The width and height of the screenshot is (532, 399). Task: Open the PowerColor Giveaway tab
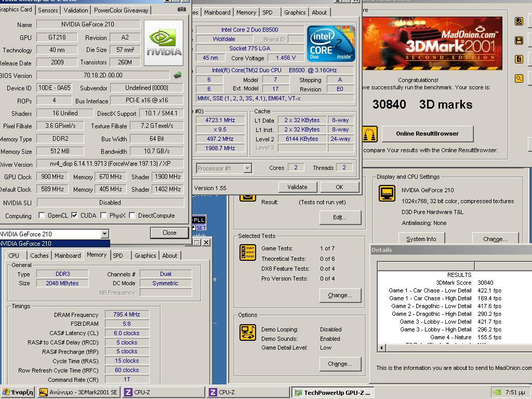pyautogui.click(x=121, y=10)
